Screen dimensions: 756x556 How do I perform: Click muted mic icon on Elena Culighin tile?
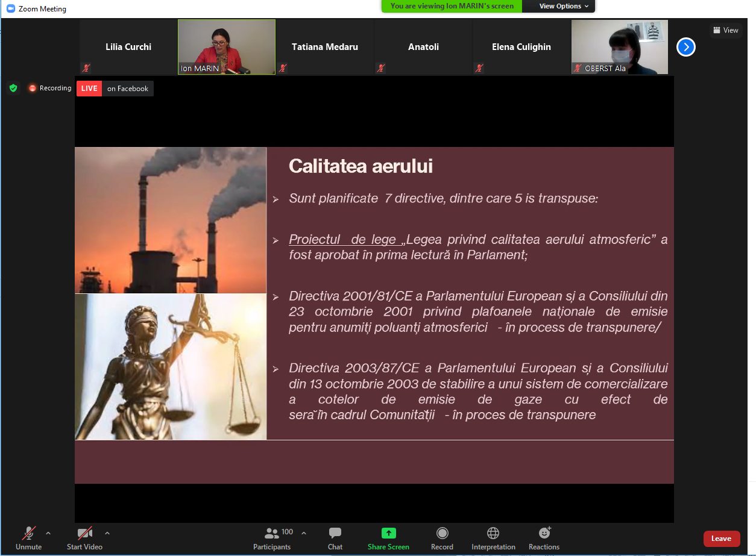click(479, 68)
